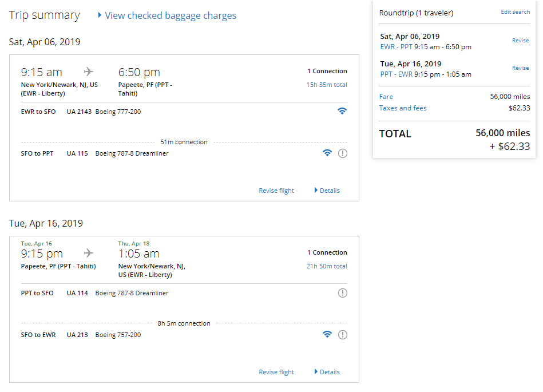The height and width of the screenshot is (392, 543).
Task: Click the EWR - PPT route link
Action: [x=396, y=47]
